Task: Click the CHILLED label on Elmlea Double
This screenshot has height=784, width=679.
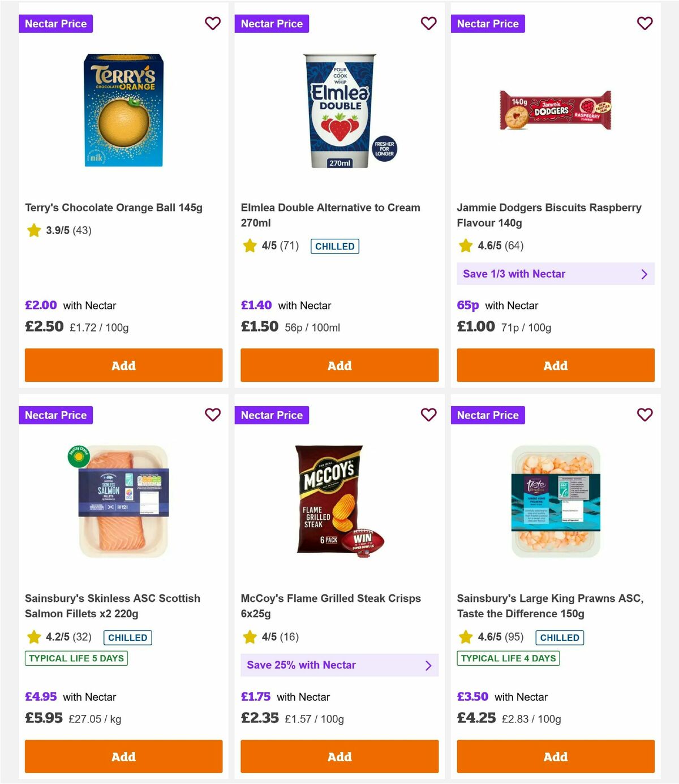Action: click(x=334, y=246)
